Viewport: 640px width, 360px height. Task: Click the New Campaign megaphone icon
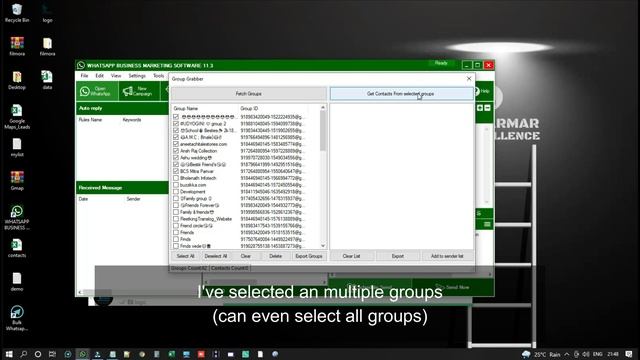[x=128, y=91]
